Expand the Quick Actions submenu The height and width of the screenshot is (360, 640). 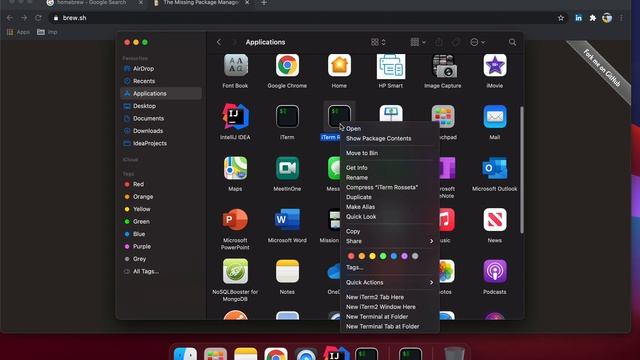point(389,282)
